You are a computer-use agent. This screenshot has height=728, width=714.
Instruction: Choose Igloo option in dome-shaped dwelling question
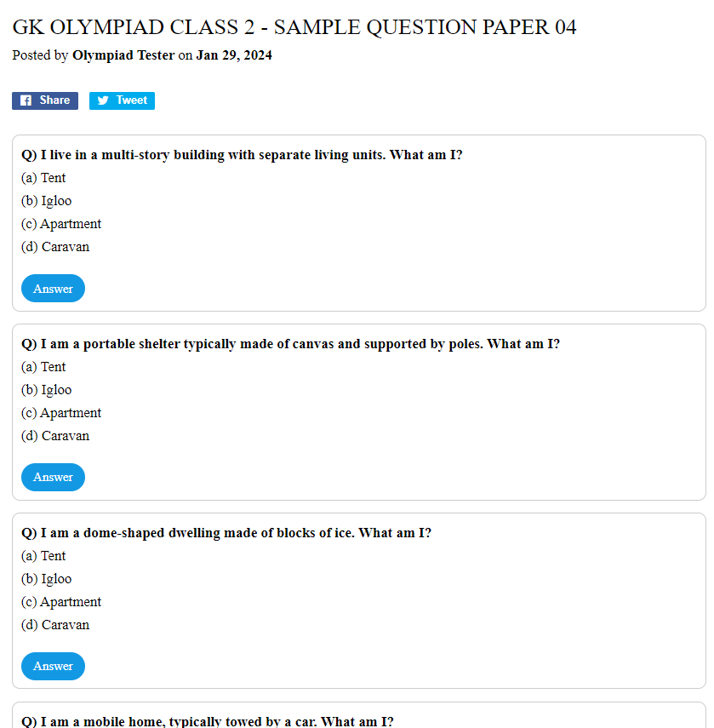47,579
